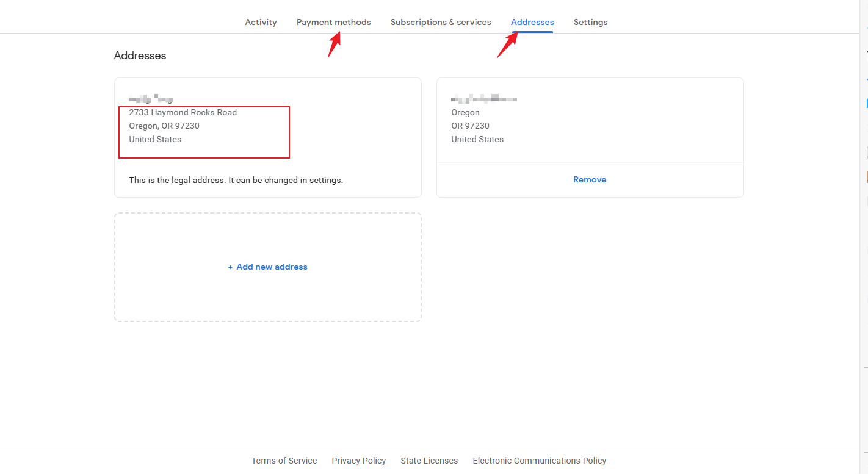Viewport: 868px width, 474px height.
Task: Switch to the Payment methods tab
Action: click(x=333, y=22)
